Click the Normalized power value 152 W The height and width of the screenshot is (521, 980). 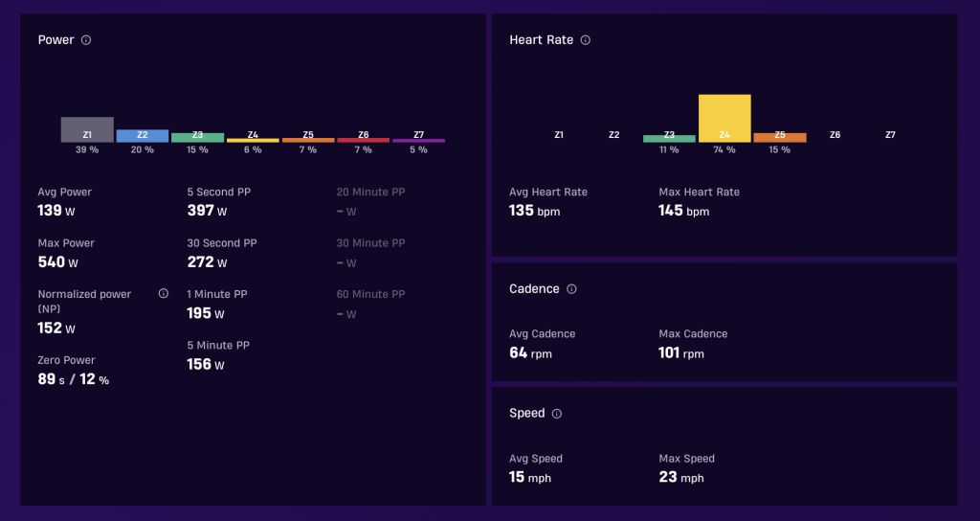pyautogui.click(x=56, y=328)
